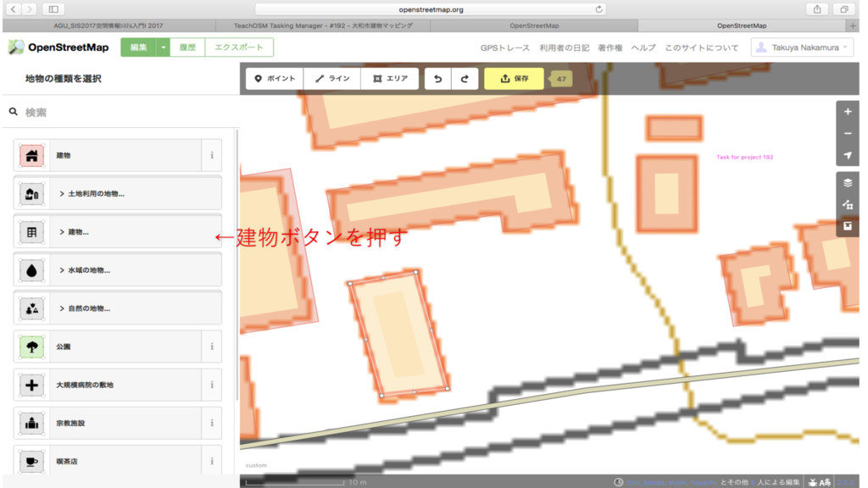Click the geolocate arrow icon
This screenshot has height=488, width=868.
[847, 156]
